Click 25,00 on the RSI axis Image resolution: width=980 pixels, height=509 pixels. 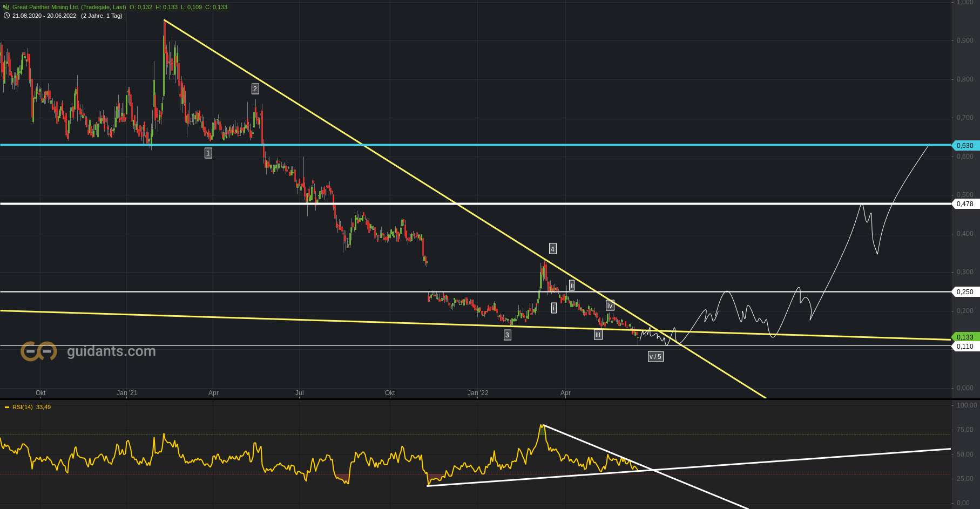(965, 479)
